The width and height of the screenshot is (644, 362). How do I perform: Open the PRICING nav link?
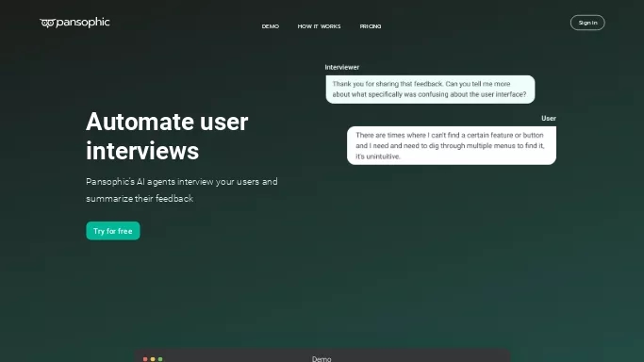click(x=371, y=26)
